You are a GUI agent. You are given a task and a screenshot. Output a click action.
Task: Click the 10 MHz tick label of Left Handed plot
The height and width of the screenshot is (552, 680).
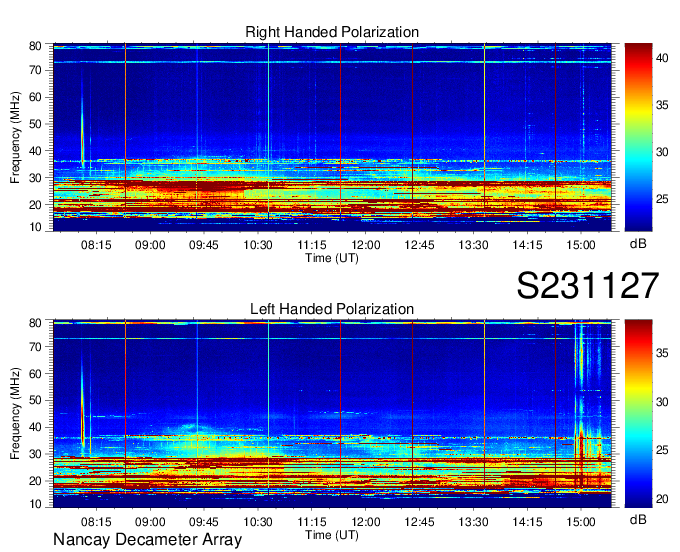[x=35, y=504]
